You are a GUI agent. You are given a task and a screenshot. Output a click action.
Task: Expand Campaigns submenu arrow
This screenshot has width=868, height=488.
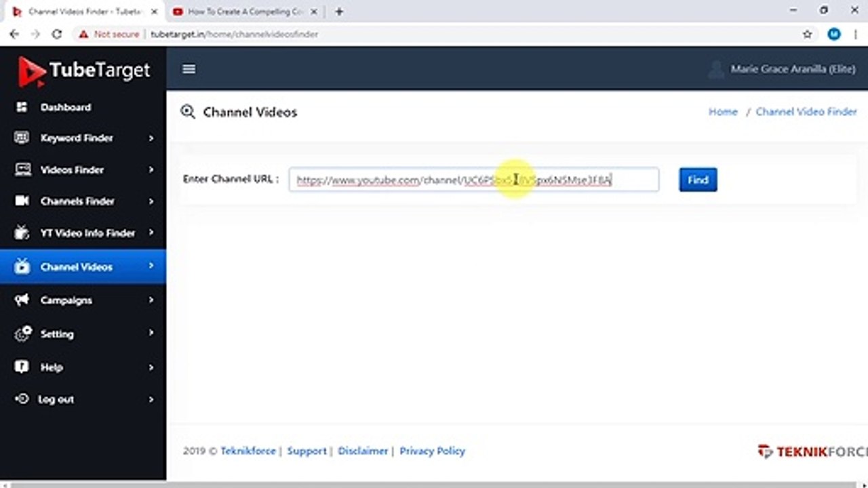[x=151, y=300]
